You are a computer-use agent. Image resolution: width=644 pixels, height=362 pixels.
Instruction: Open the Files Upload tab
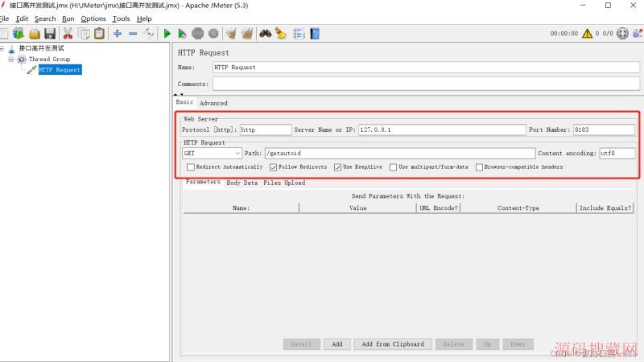point(284,183)
